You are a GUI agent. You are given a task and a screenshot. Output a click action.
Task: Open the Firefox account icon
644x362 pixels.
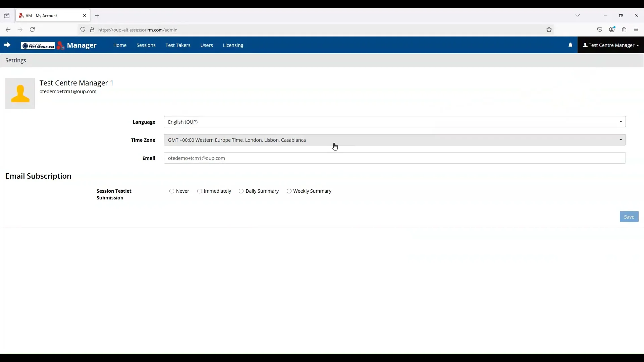pyautogui.click(x=612, y=30)
